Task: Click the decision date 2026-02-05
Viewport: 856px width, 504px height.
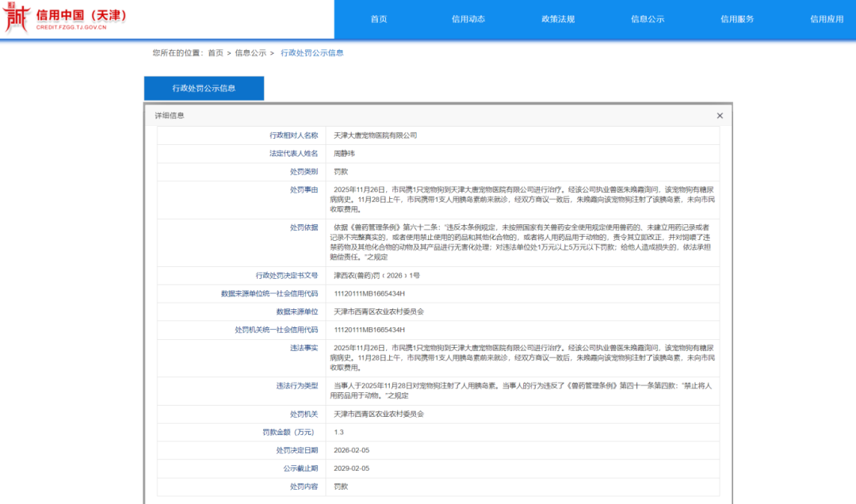Action: [351, 450]
